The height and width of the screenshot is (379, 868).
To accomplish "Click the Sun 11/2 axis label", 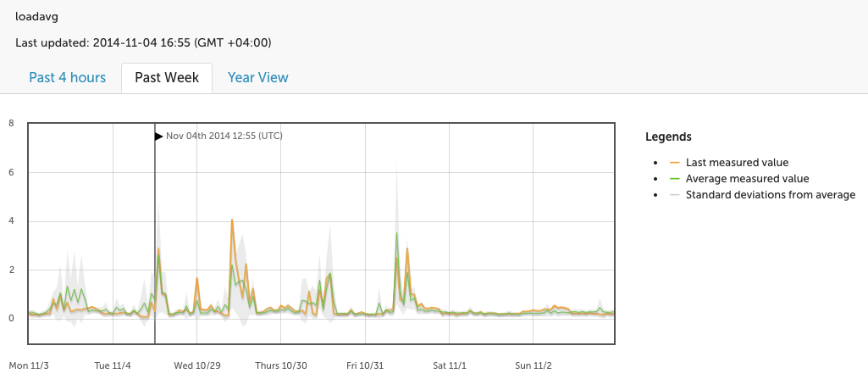I will coord(534,365).
